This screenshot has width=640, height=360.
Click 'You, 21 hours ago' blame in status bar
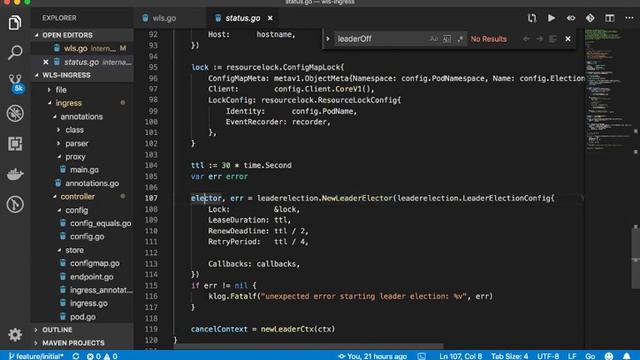click(372, 356)
